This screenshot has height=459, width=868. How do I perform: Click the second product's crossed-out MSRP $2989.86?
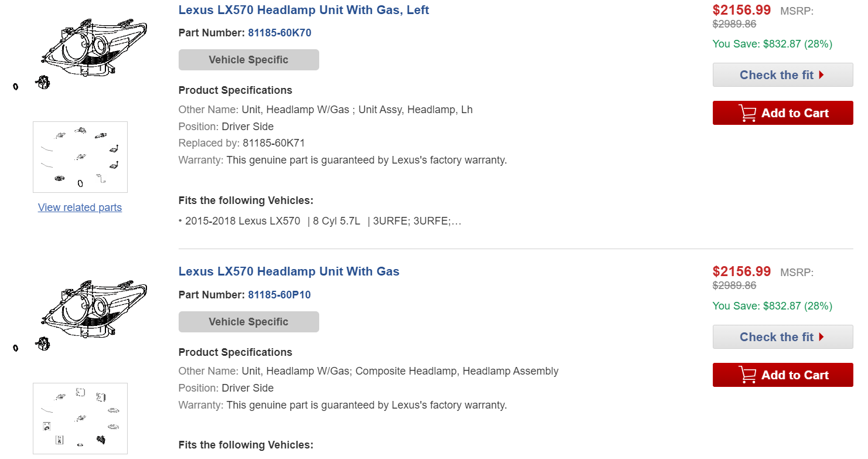(734, 285)
